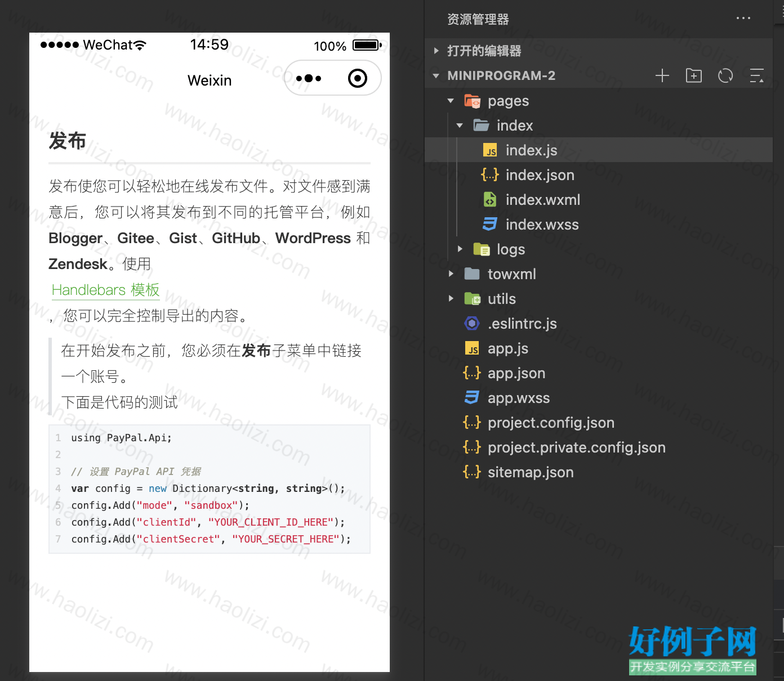The width and height of the screenshot is (784, 681).
Task: Expand the towxml folder arrow
Action: click(x=451, y=274)
